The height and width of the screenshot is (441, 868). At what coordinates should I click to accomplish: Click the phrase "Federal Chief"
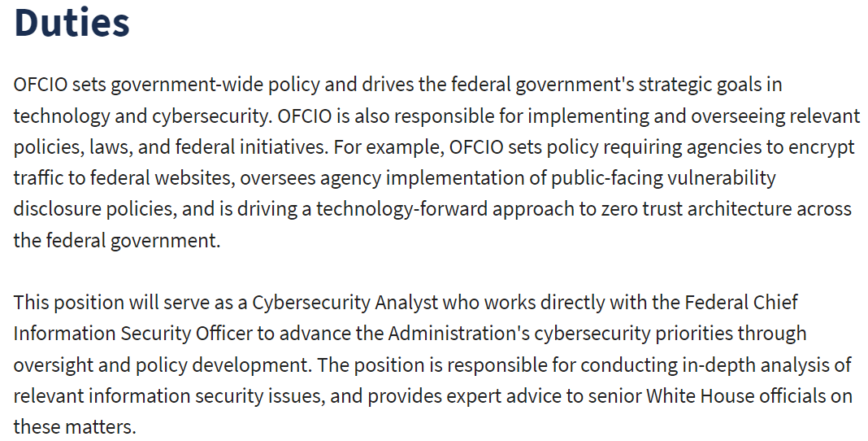click(x=742, y=303)
